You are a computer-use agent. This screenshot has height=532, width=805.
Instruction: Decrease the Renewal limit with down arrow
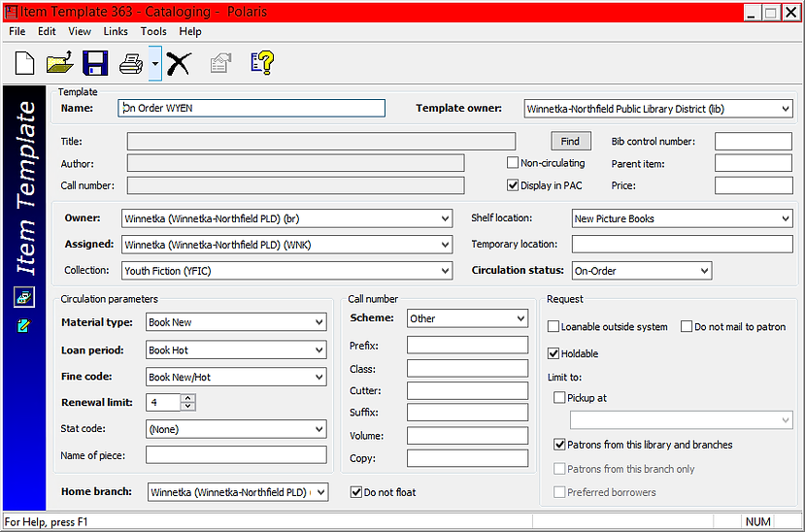[x=188, y=406]
